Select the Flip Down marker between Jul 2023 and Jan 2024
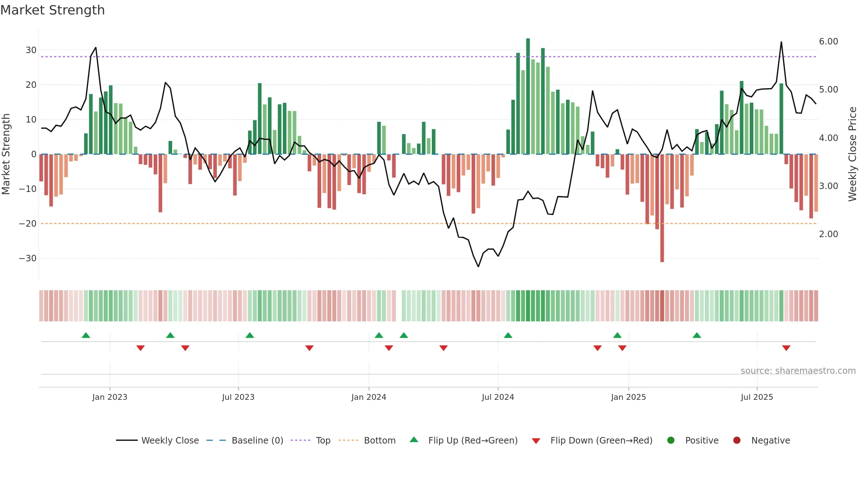This screenshot has height=488, width=868. tap(309, 348)
